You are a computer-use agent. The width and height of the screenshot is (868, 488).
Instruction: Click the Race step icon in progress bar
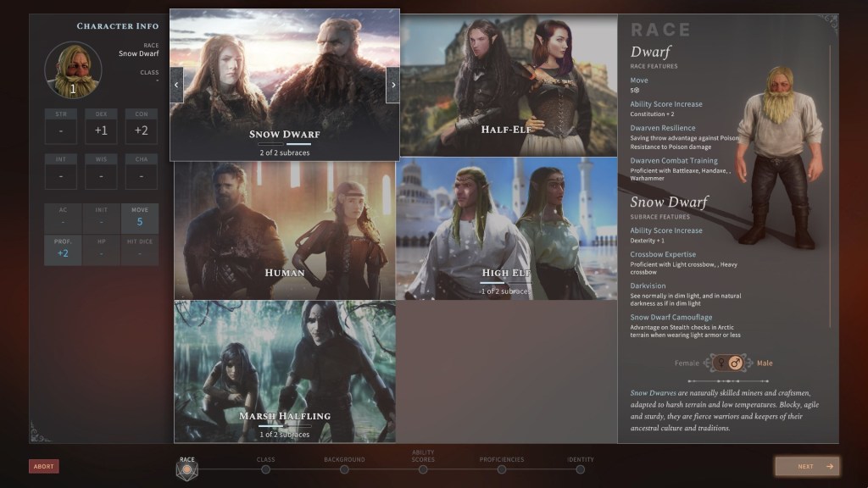coord(186,470)
